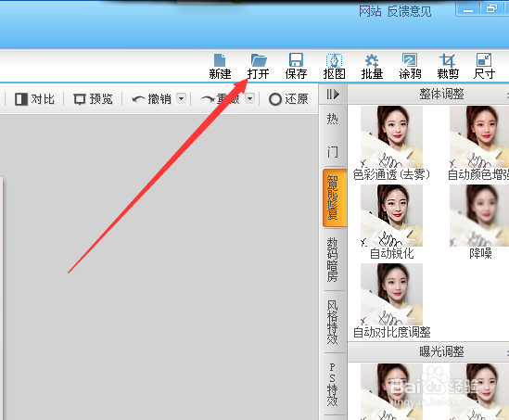Switch to the 数码暗房 side tab
The height and width of the screenshot is (420, 509).
(x=333, y=260)
